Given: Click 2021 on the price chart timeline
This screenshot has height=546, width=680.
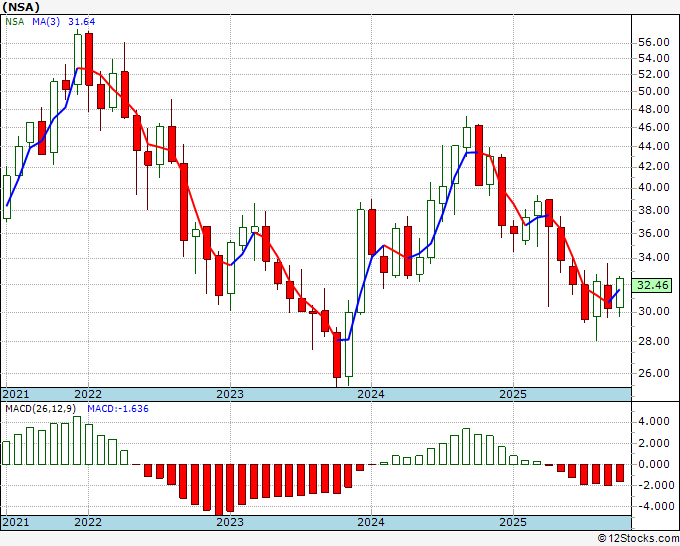Looking at the screenshot, I should click(x=16, y=394).
